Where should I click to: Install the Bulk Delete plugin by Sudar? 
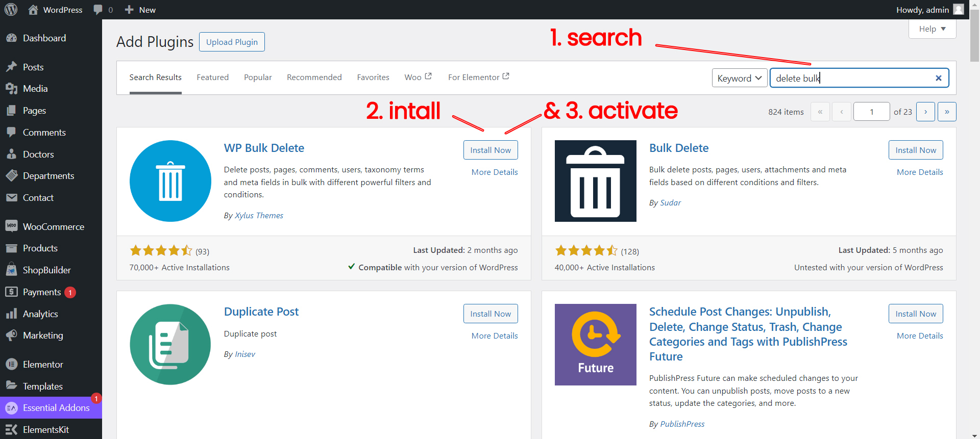point(916,150)
